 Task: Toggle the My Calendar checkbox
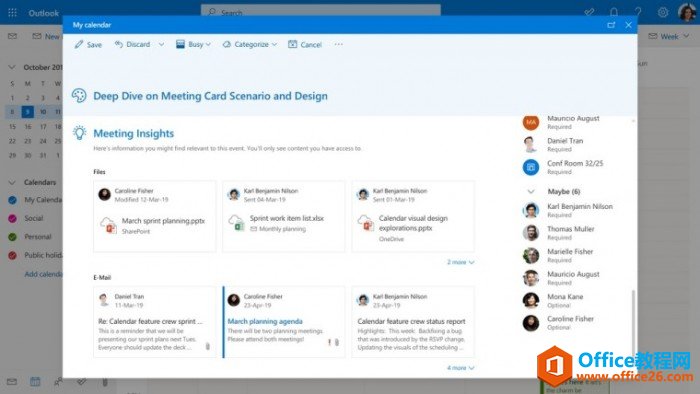[12, 200]
